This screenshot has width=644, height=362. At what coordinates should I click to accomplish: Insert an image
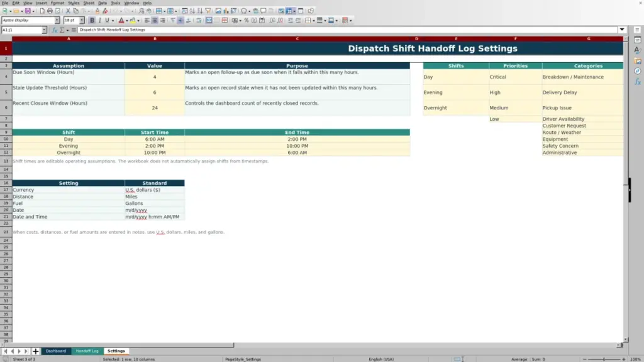click(218, 11)
